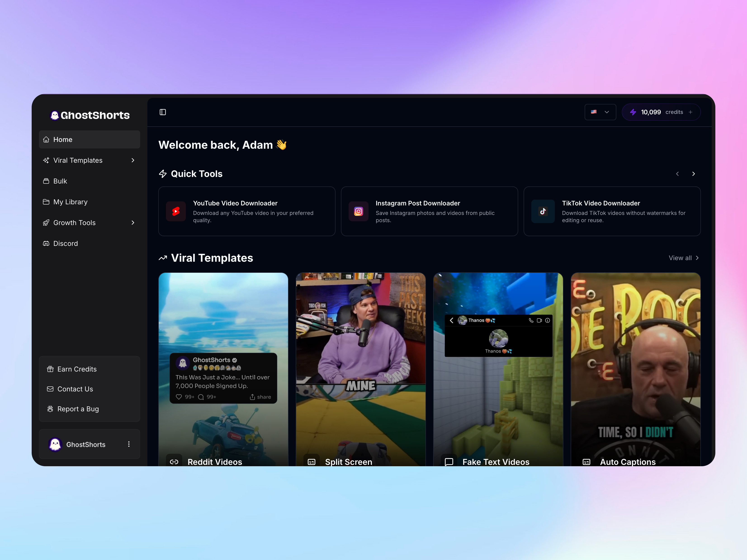The width and height of the screenshot is (747, 560).
Task: Open the Bulk sidebar item
Action: pyautogui.click(x=60, y=181)
